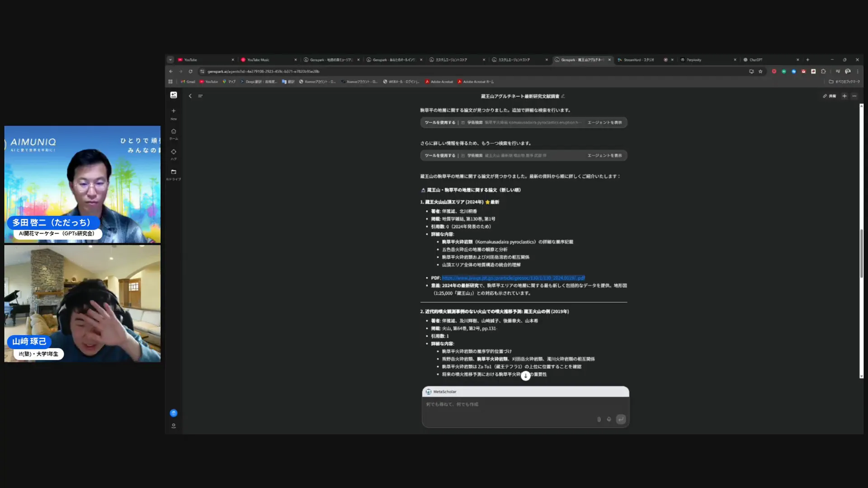Toggle the sidebar list icon
This screenshot has height=488, width=868.
(200, 96)
